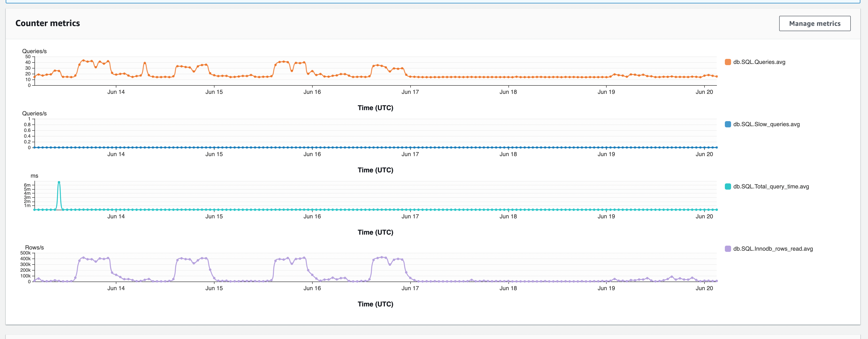
Task: Click the Total_query_time spike peak point
Action: [59, 182]
